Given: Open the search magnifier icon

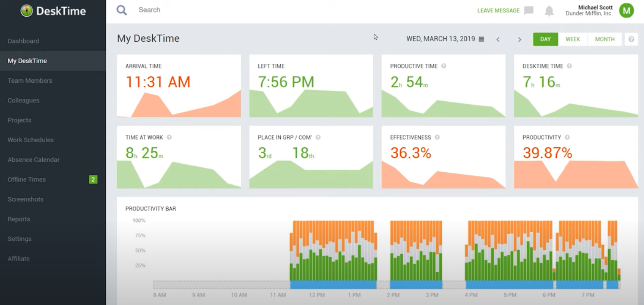Looking at the screenshot, I should click(x=121, y=9).
